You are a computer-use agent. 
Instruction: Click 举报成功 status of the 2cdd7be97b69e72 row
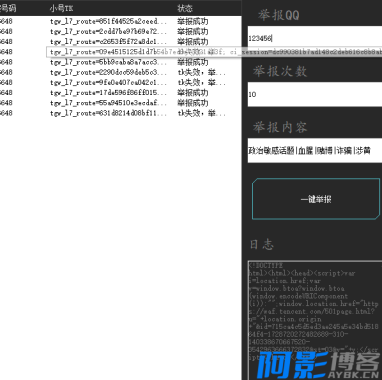click(x=193, y=31)
